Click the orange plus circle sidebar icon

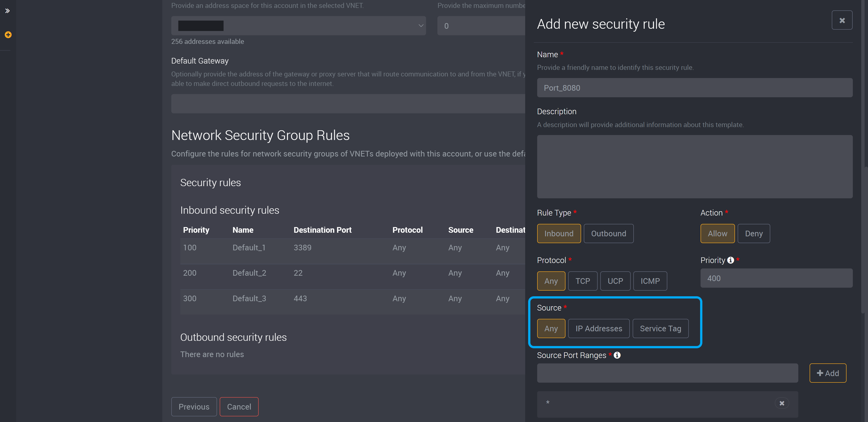[8, 35]
